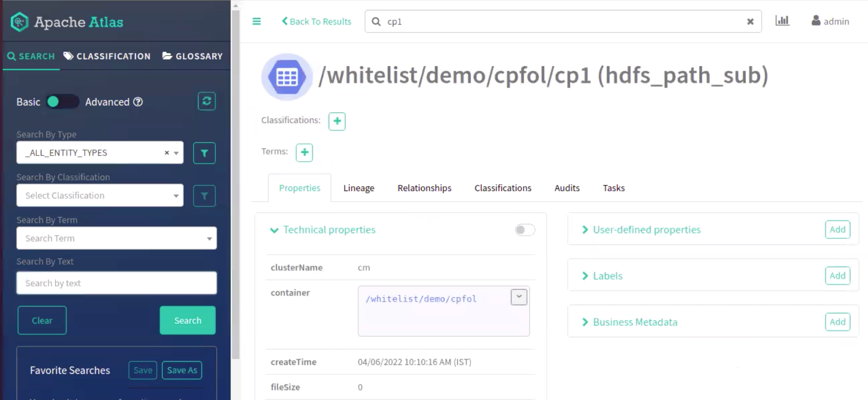Click the Advanced search help icon
Screen dimensions: 868x400
pos(138,102)
